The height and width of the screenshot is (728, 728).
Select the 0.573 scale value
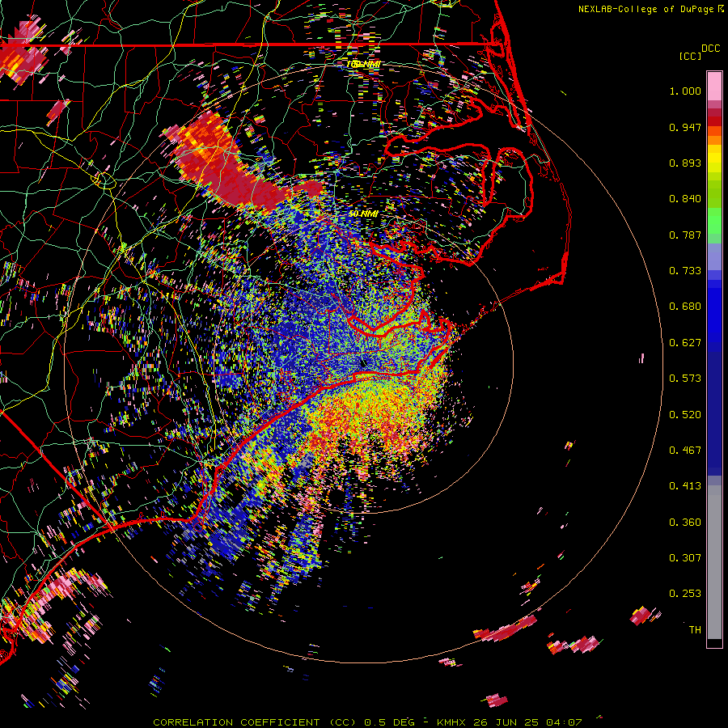(x=685, y=379)
